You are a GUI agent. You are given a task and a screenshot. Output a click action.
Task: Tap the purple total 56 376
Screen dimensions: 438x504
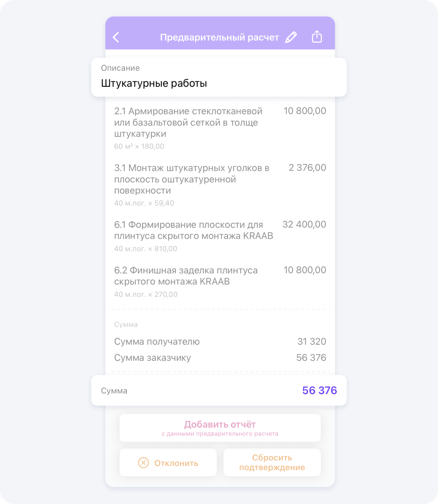point(319,390)
